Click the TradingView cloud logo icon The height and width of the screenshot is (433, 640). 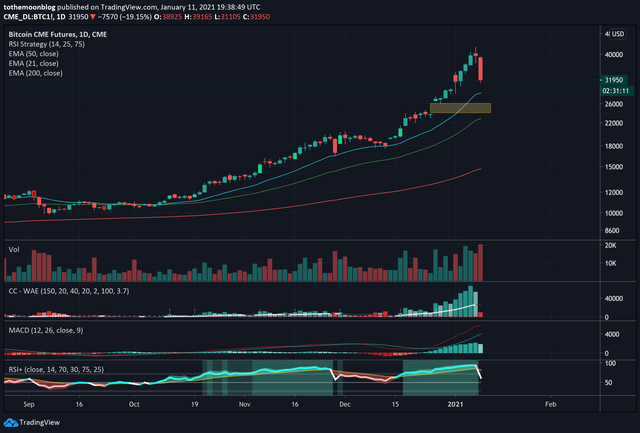tap(11, 422)
